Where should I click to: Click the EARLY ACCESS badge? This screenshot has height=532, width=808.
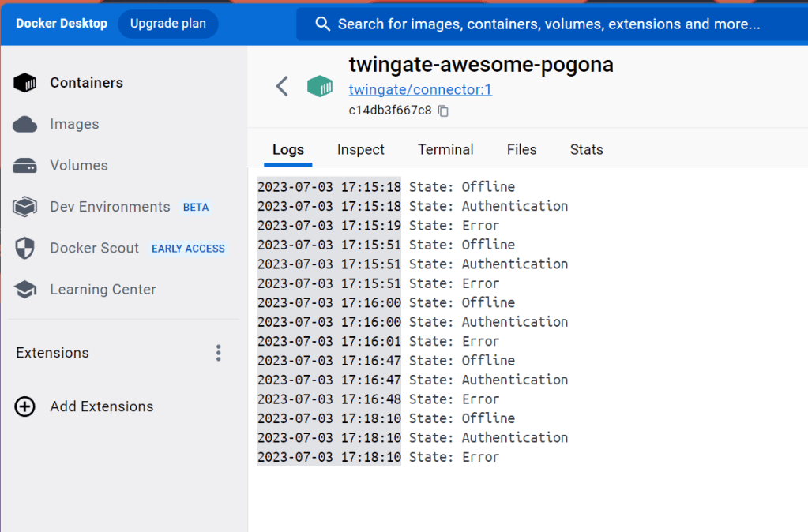188,248
